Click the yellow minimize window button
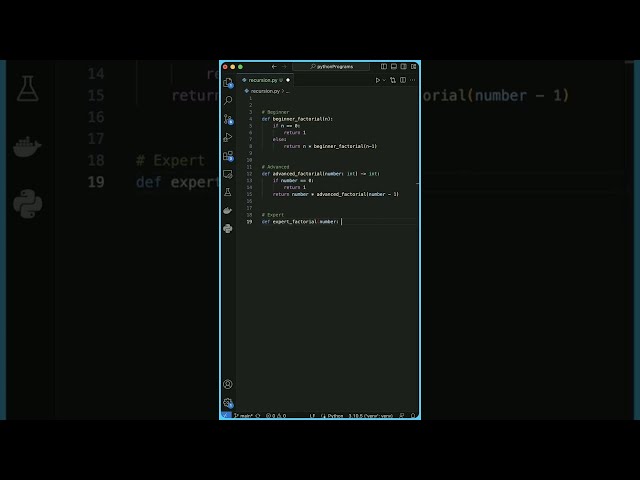640x480 pixels. point(233,67)
